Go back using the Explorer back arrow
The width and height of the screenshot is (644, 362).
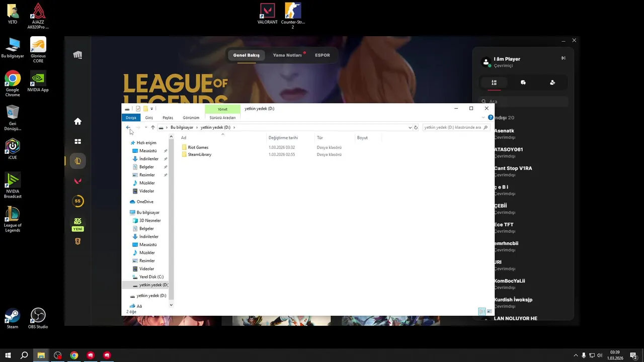[128, 127]
